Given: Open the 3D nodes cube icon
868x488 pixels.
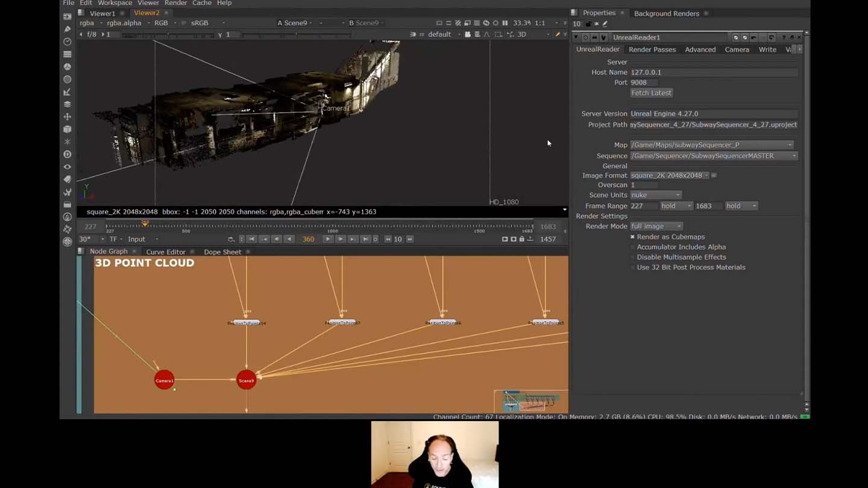Looking at the screenshot, I should tap(67, 129).
